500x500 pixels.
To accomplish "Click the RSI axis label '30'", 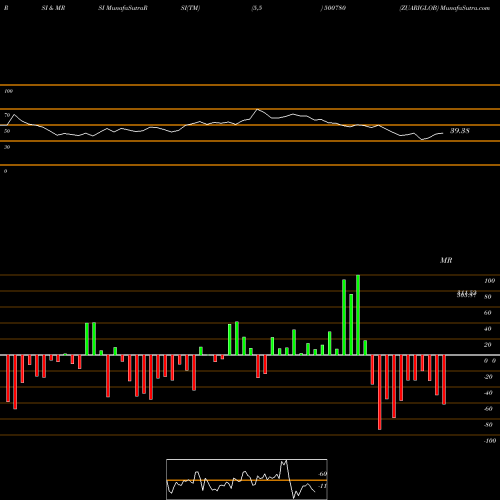I will click(7, 147).
